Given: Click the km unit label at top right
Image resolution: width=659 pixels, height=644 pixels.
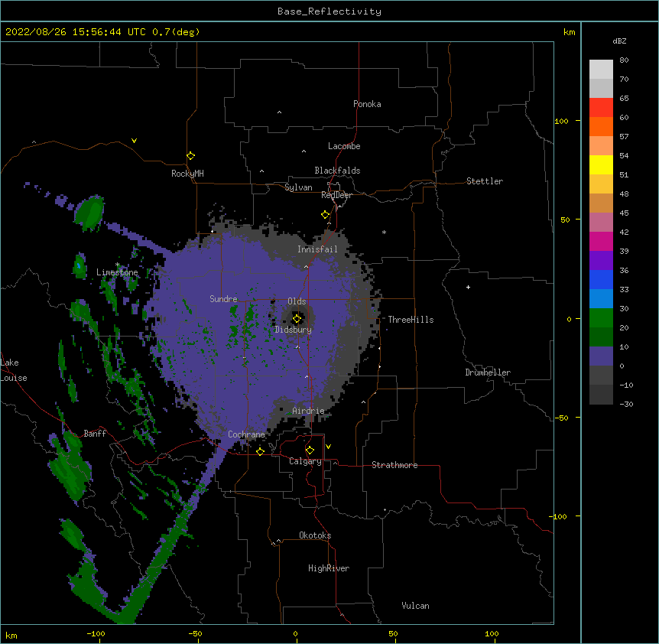Looking at the screenshot, I should (x=569, y=32).
